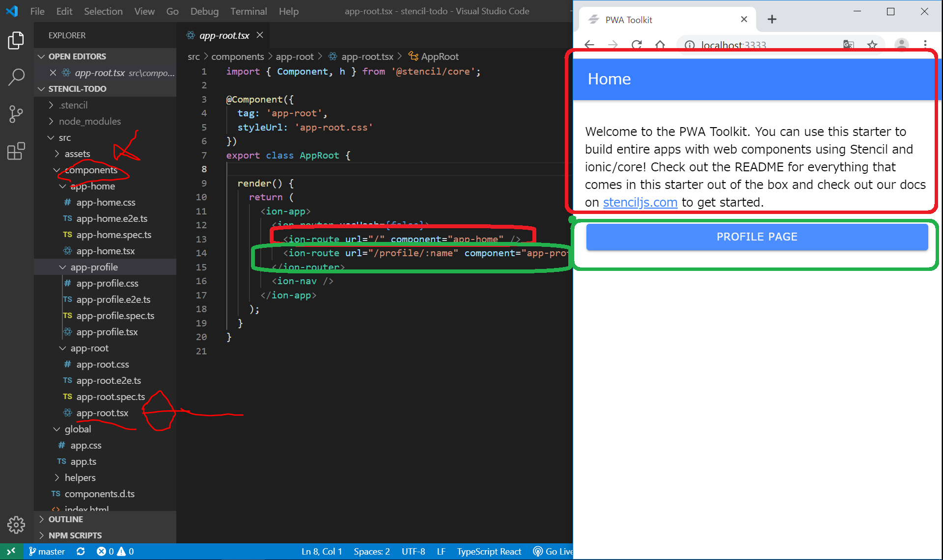The image size is (943, 560).
Task: Bookmark this page with the star icon
Action: coord(872,45)
